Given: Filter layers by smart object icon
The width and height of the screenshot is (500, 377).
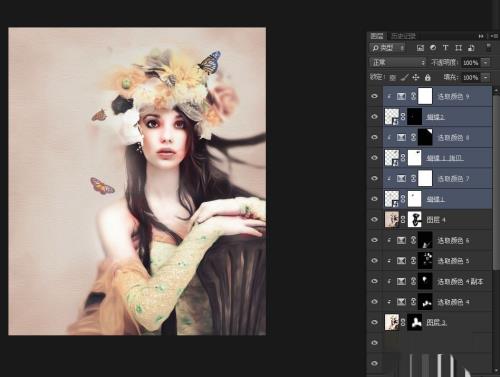Looking at the screenshot, I should pos(471,48).
